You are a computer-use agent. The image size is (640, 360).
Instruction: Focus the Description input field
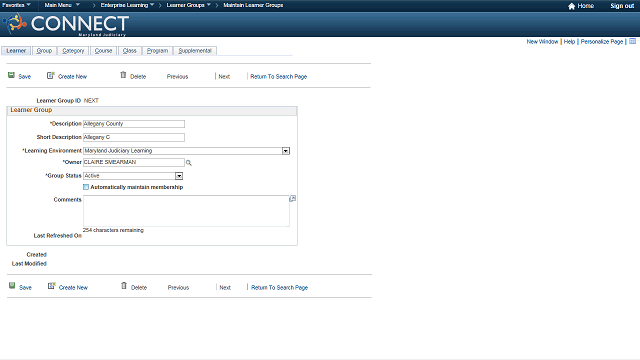click(134, 124)
